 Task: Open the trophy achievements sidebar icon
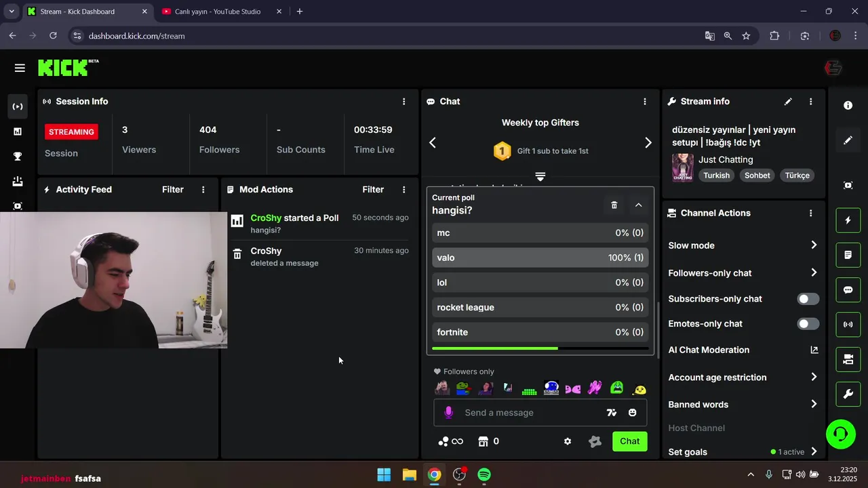click(x=18, y=157)
